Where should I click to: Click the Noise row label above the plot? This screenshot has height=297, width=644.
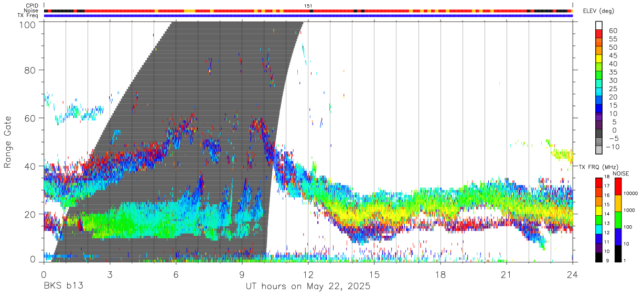(31, 10)
